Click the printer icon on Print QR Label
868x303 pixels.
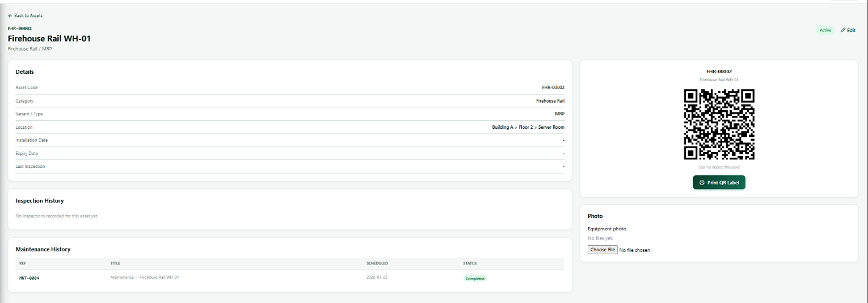(x=702, y=183)
